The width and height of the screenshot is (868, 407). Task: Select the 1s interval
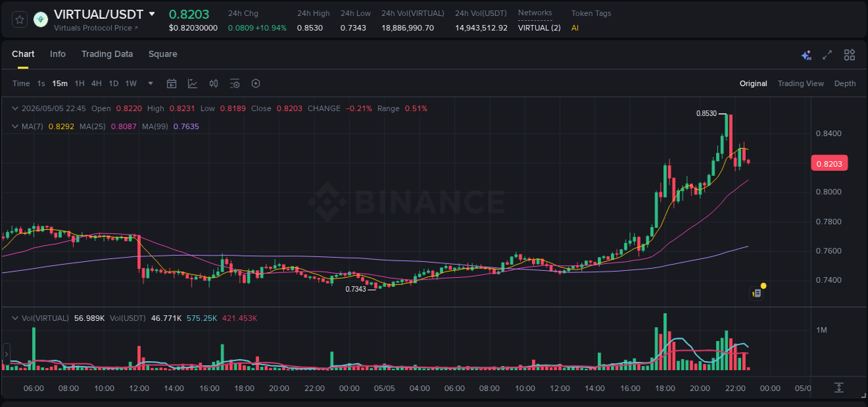pos(41,83)
